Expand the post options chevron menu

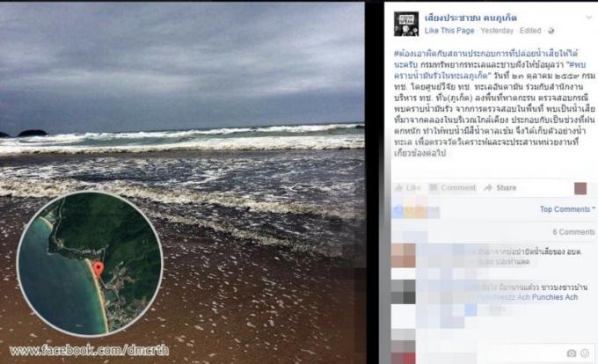[589, 18]
